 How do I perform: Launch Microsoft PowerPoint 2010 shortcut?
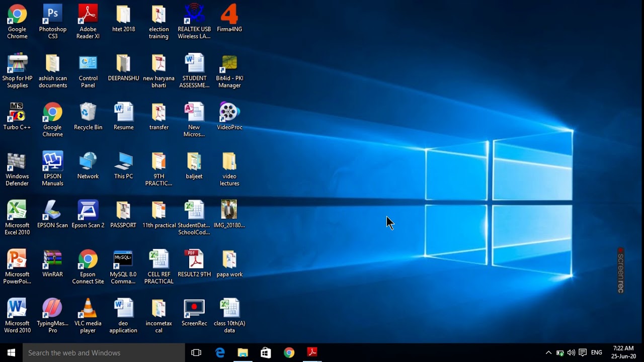[x=17, y=266]
